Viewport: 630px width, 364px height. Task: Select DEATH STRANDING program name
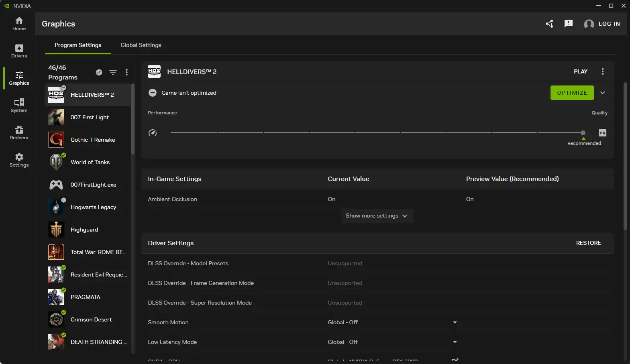tap(99, 342)
